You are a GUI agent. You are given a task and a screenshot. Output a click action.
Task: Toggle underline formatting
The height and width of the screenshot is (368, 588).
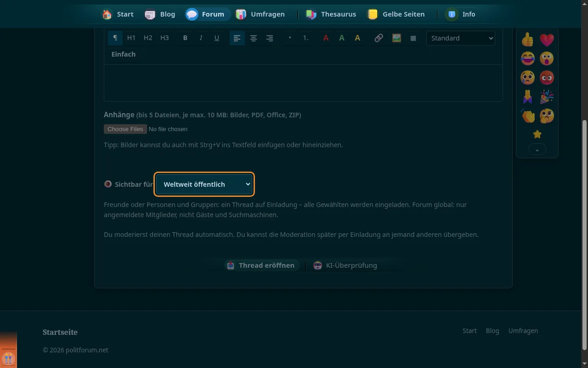tap(217, 38)
